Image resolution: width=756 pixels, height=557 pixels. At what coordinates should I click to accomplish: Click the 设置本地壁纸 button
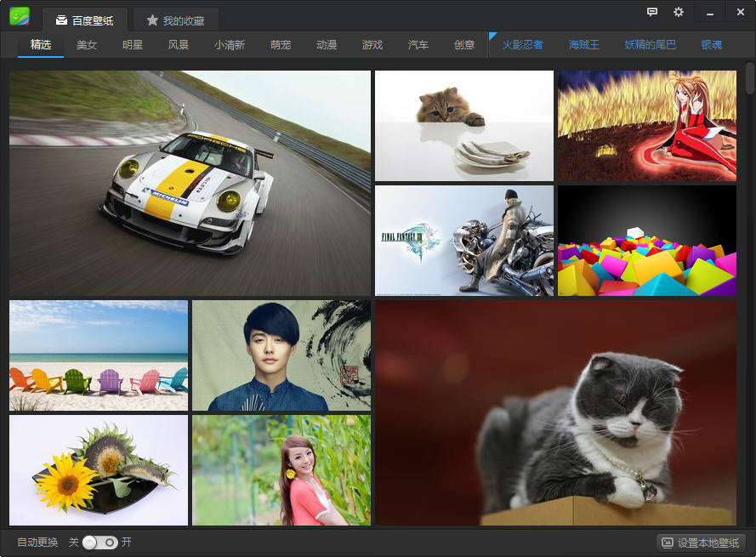point(702,543)
